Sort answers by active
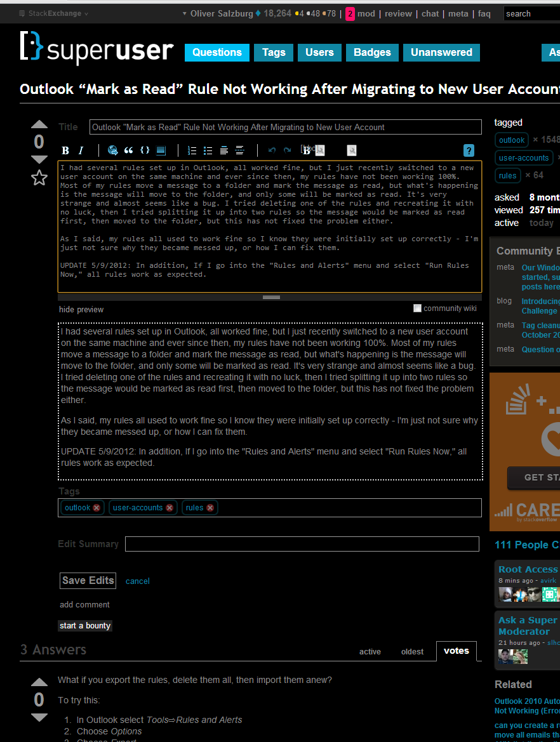Viewport: 560px width, 742px height. click(x=370, y=652)
